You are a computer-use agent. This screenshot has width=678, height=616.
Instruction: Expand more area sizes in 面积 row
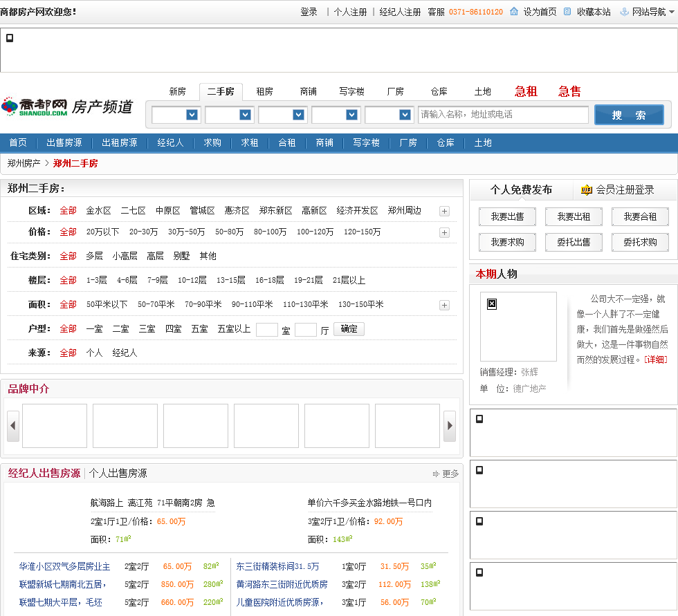click(x=444, y=305)
